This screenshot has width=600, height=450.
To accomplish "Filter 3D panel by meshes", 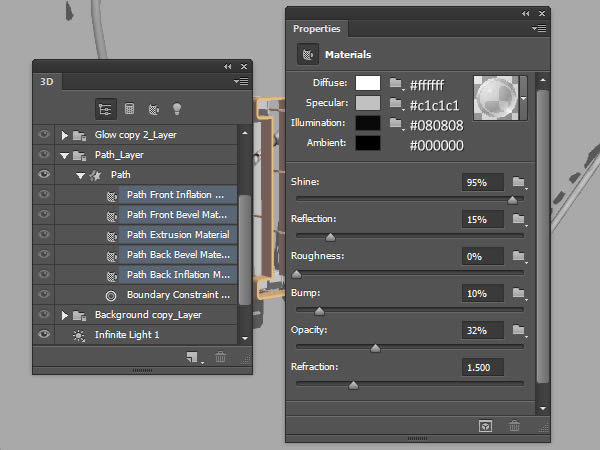I will [129, 109].
